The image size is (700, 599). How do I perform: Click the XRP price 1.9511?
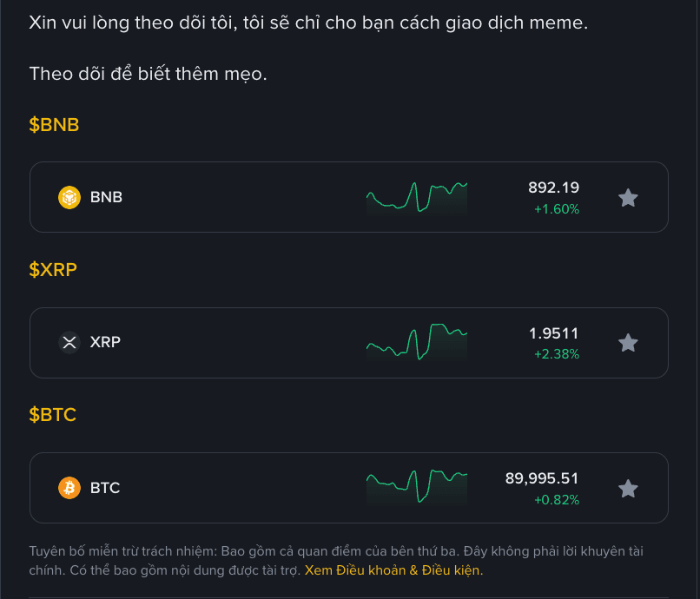click(553, 333)
